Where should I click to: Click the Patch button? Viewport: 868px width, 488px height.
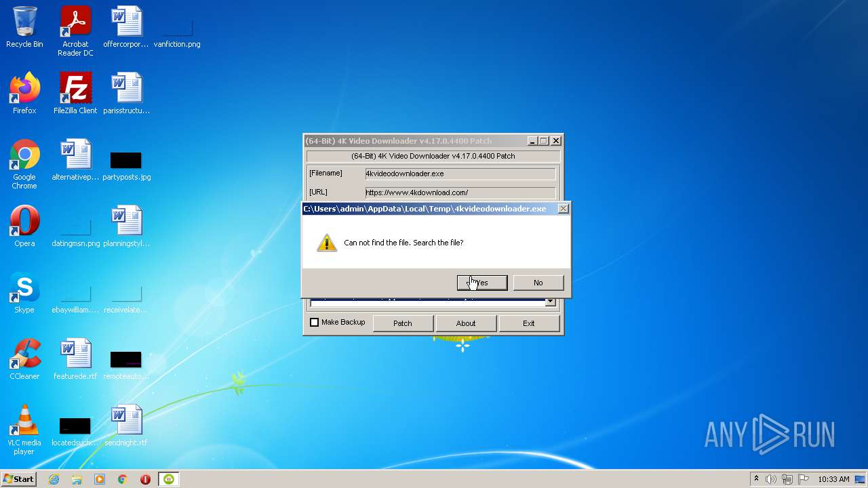click(403, 323)
